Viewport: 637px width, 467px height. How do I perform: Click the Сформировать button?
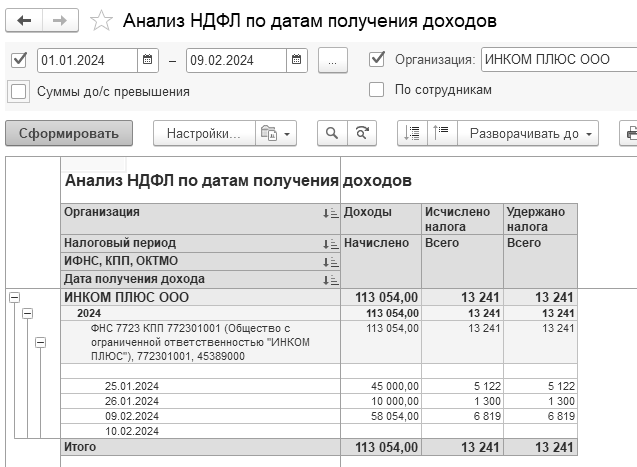[69, 133]
